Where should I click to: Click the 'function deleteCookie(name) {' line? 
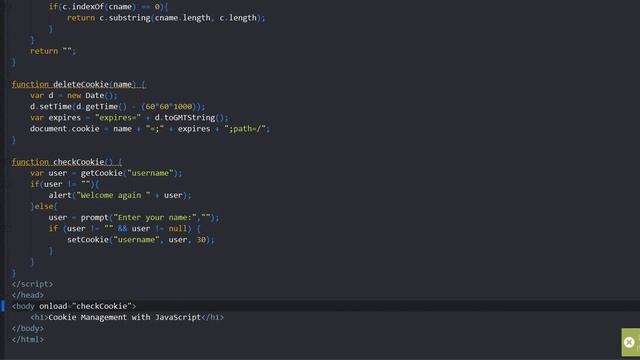click(79, 84)
